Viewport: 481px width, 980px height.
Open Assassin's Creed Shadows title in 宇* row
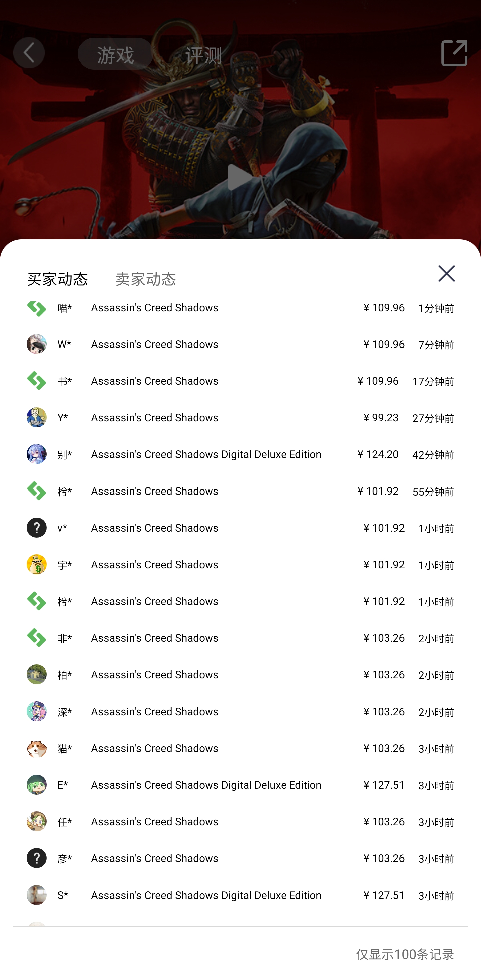coord(155,565)
